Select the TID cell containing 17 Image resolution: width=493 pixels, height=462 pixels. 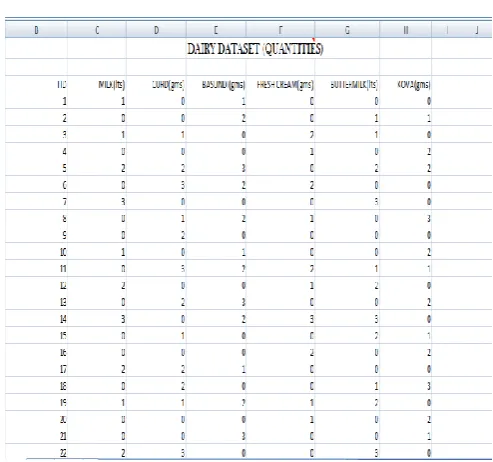(36, 369)
